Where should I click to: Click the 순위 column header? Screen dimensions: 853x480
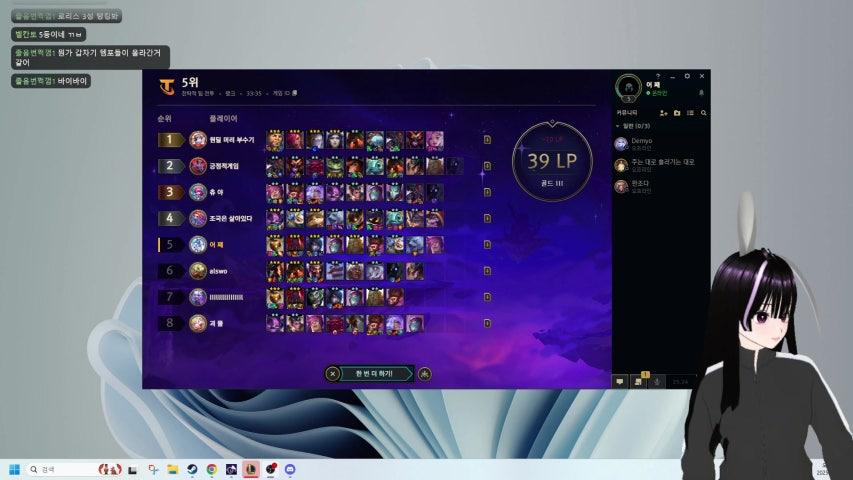(164, 118)
